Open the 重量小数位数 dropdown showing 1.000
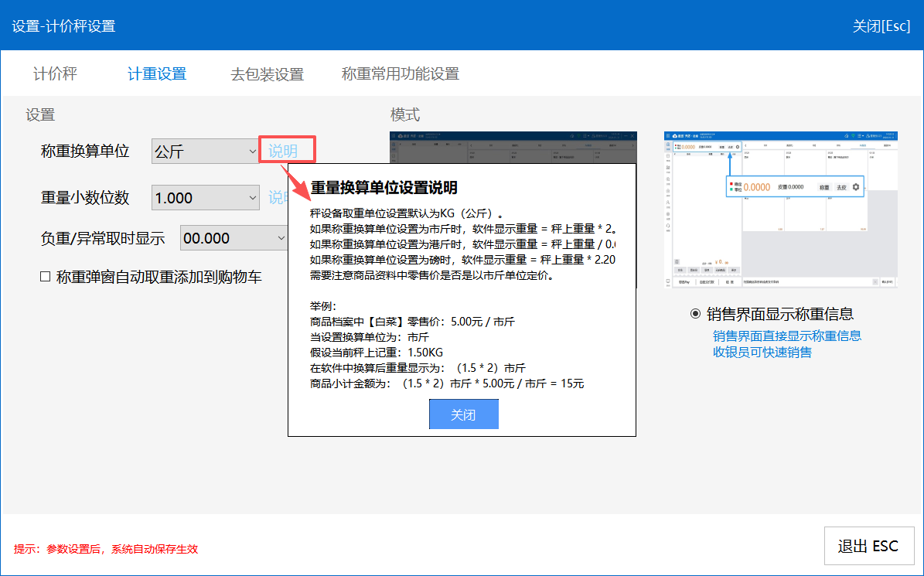924x576 pixels. (206, 198)
